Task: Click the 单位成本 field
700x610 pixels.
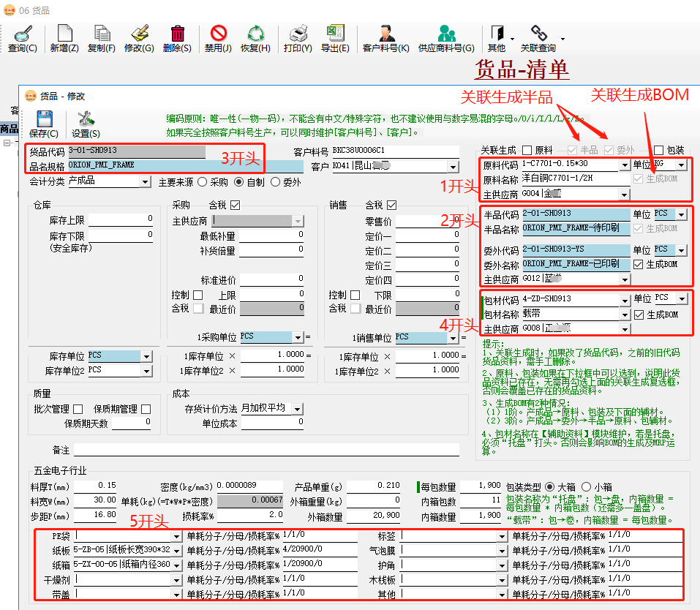Action: pyautogui.click(x=272, y=423)
